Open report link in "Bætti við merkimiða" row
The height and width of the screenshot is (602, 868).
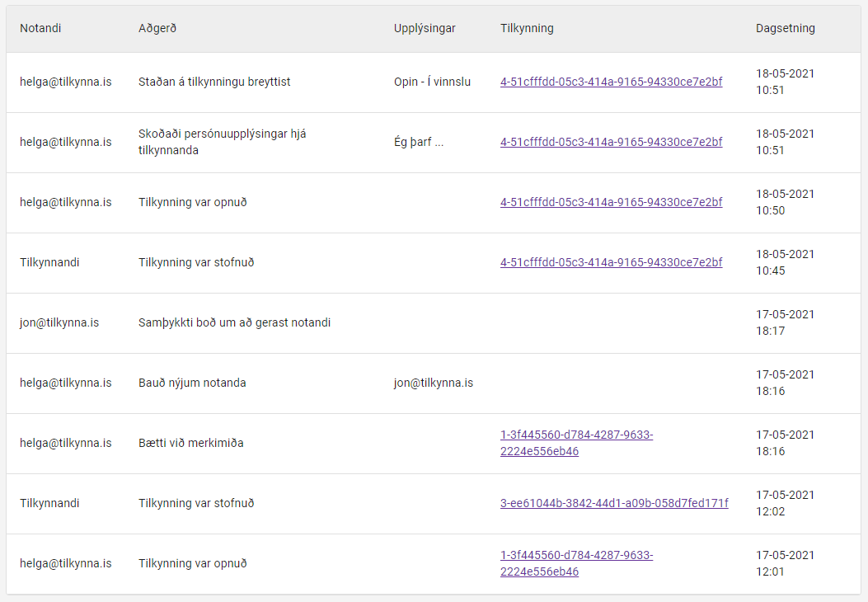[x=576, y=443]
